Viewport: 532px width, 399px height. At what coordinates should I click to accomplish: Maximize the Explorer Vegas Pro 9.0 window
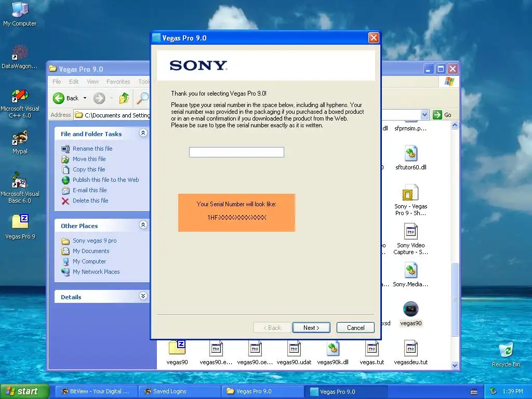click(441, 69)
